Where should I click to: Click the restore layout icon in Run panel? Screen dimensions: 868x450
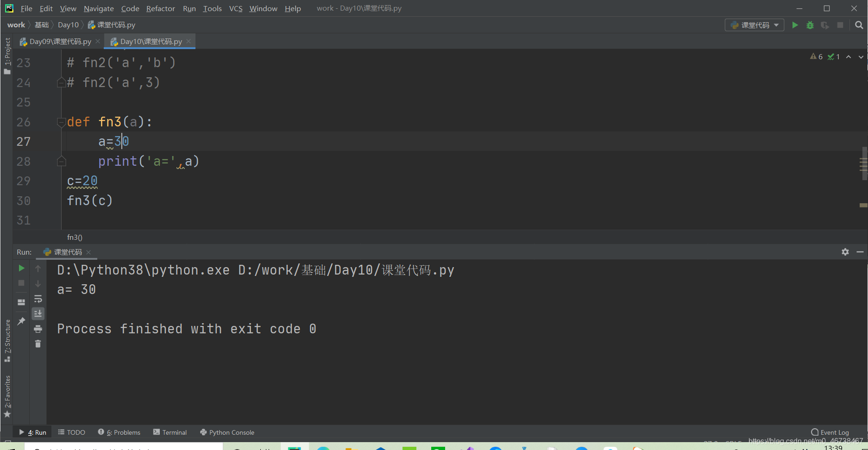point(21,302)
